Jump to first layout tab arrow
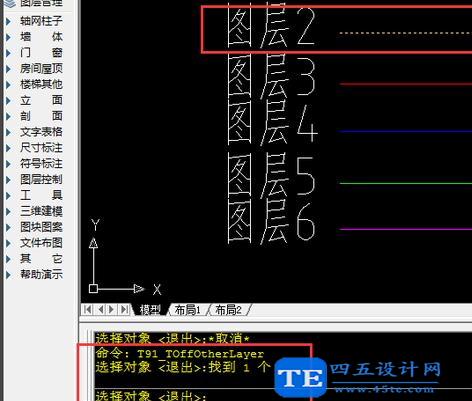The height and width of the screenshot is (401, 472). 88,310
